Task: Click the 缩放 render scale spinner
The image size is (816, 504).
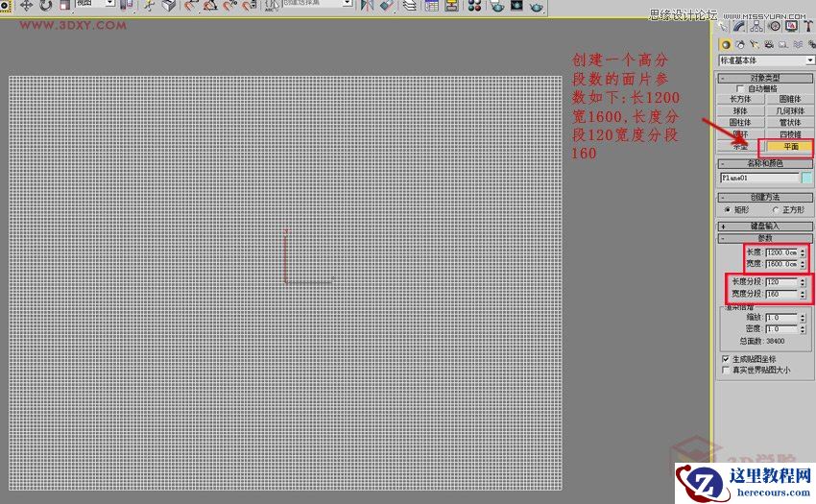Action: tap(803, 318)
